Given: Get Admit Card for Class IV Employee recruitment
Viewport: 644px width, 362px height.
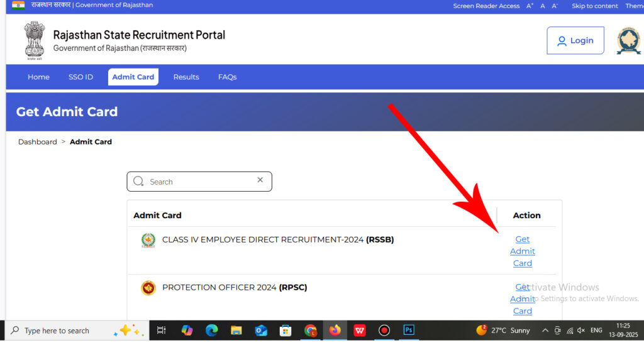Looking at the screenshot, I should tap(522, 251).
